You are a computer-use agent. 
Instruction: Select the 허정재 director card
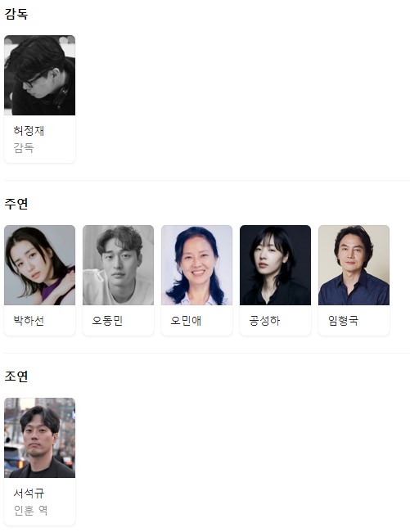[39, 99]
